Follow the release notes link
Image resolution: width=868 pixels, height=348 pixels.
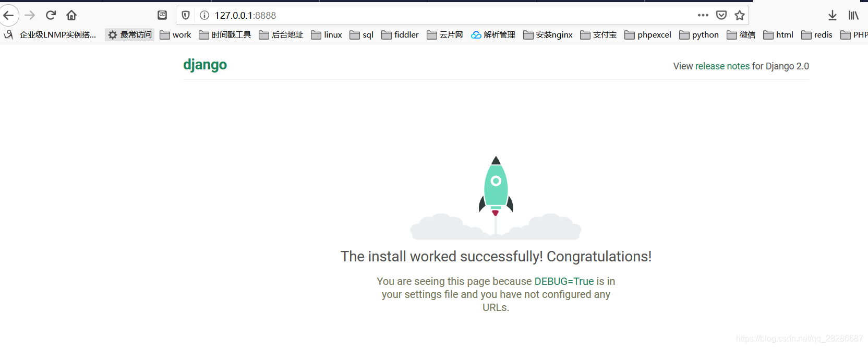722,66
